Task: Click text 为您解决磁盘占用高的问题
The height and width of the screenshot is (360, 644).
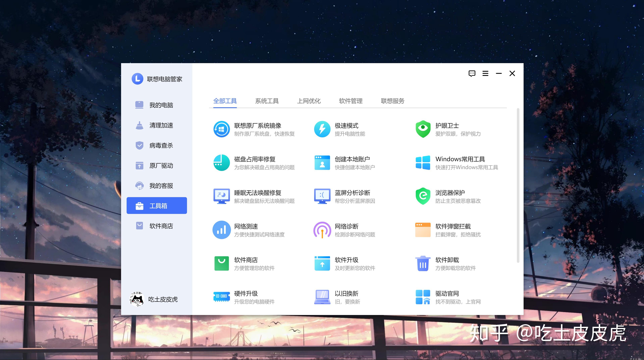Action: [264, 167]
